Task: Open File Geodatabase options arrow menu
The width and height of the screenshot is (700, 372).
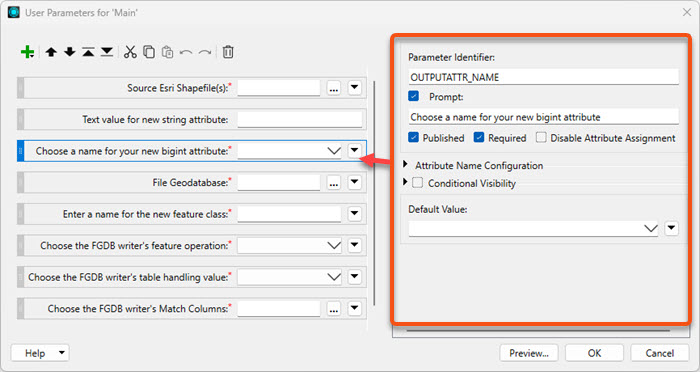Action: (354, 182)
